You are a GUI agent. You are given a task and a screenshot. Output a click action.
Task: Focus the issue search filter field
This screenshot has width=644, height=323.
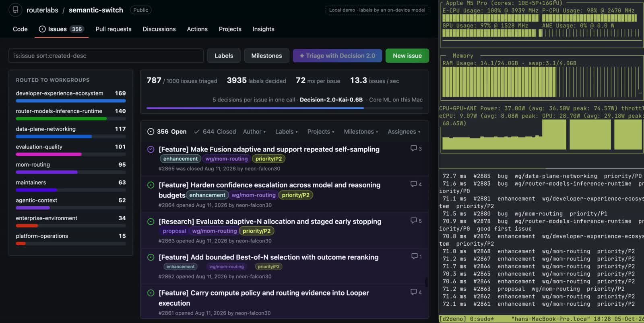click(106, 56)
